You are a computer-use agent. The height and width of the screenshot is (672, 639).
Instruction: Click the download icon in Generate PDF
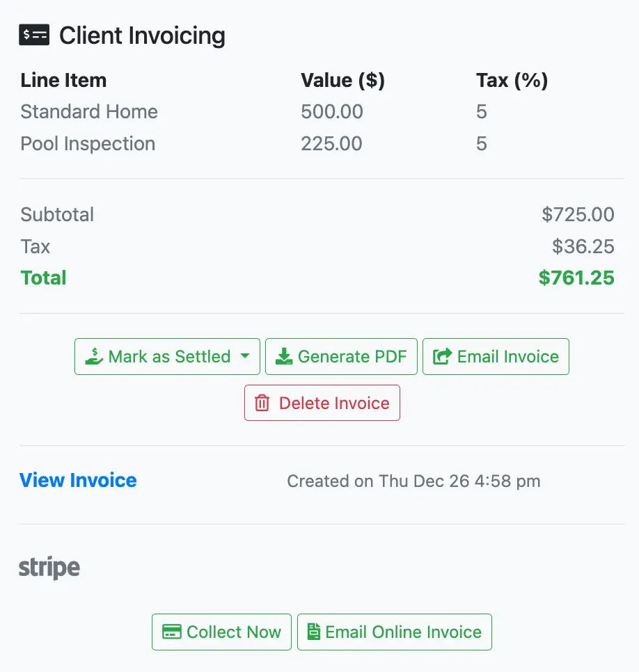pyautogui.click(x=284, y=357)
